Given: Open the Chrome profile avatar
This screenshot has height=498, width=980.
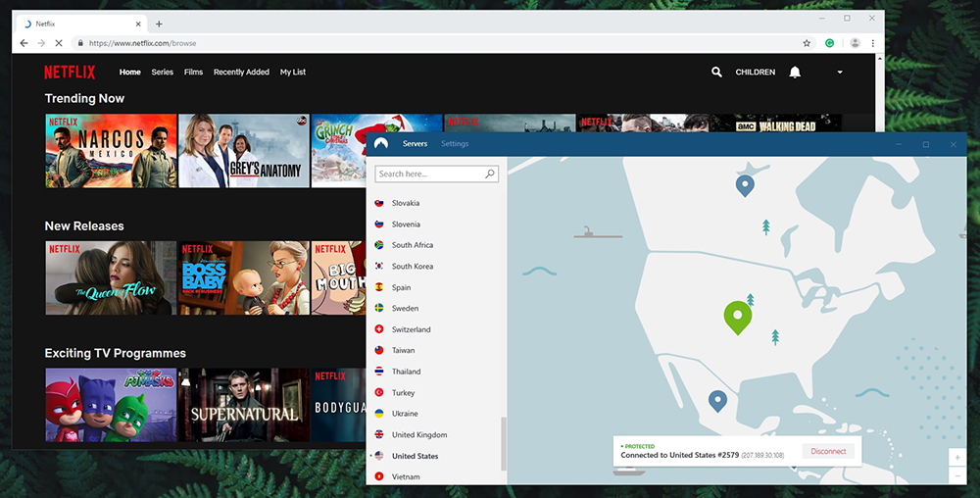Looking at the screenshot, I should click(855, 43).
